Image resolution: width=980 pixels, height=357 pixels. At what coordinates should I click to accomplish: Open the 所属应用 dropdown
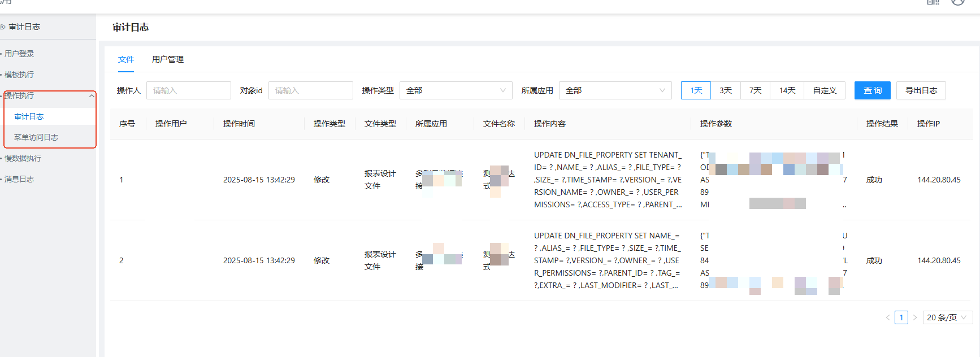pyautogui.click(x=615, y=90)
